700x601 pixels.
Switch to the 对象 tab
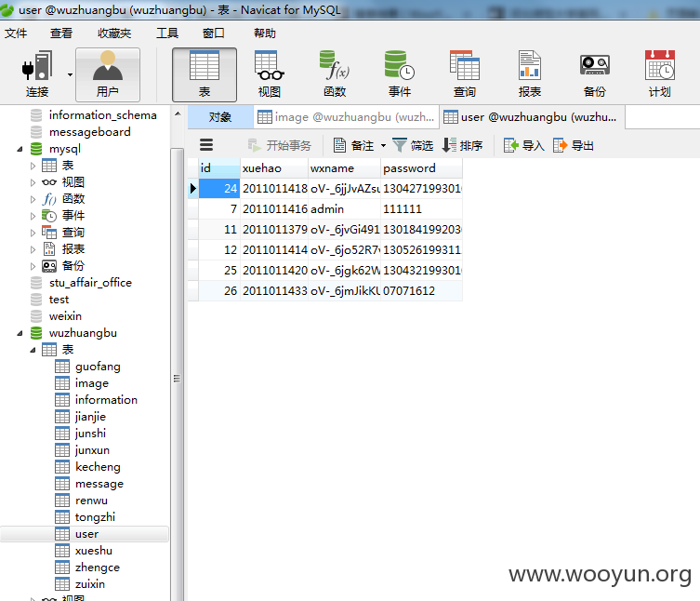point(220,117)
